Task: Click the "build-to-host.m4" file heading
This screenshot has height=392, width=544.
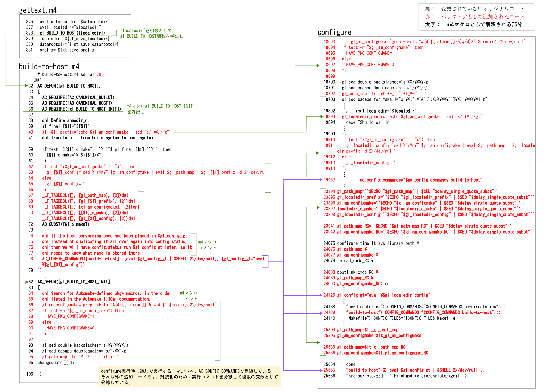Action: 49,67
